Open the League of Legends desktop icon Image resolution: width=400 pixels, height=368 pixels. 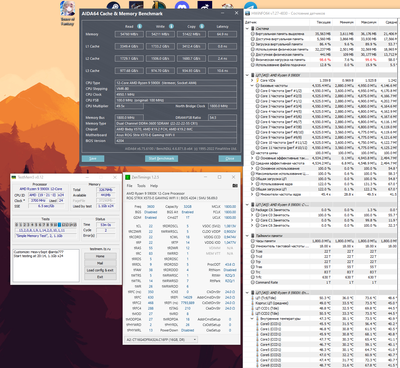(159, 6)
